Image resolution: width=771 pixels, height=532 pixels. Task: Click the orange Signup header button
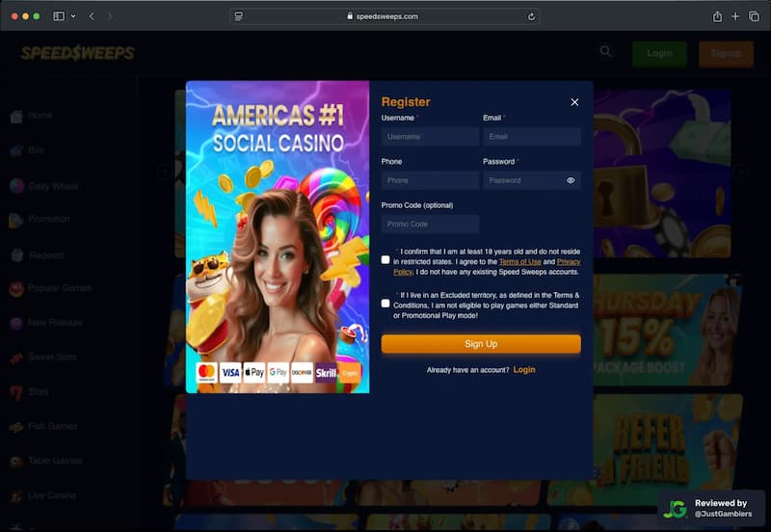(726, 54)
